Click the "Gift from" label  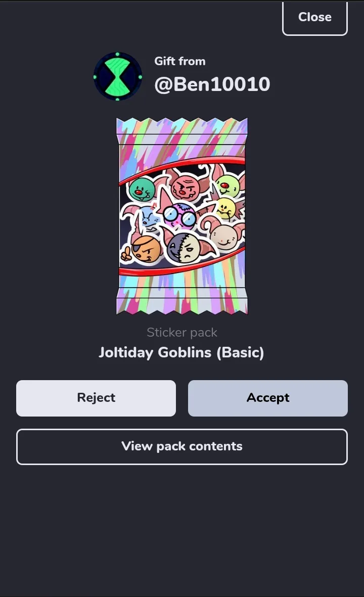click(179, 61)
